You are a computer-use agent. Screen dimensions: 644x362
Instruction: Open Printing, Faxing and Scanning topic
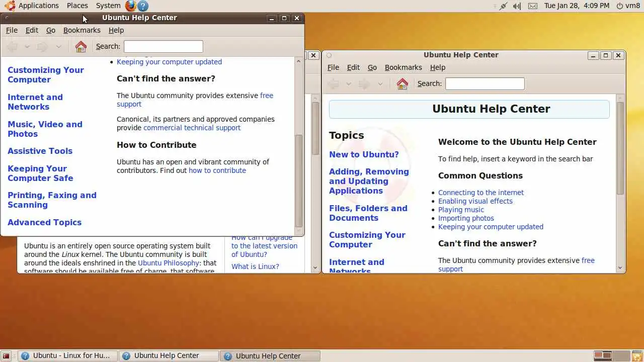(52, 200)
